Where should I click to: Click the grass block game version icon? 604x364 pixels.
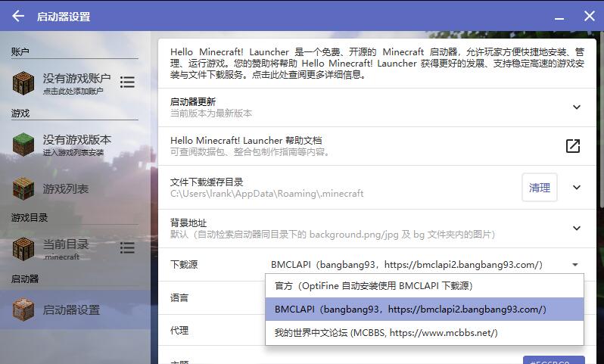23,145
